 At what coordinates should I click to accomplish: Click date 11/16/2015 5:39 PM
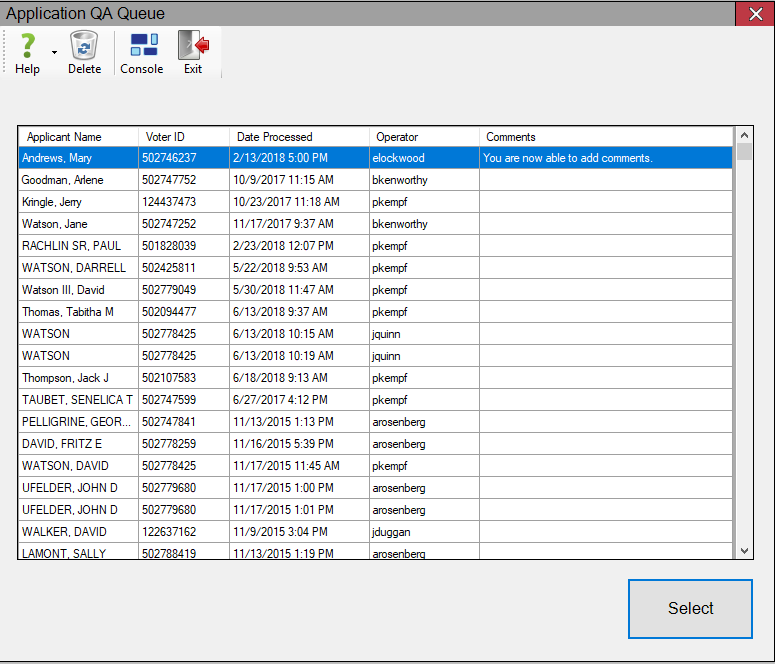click(x=283, y=444)
